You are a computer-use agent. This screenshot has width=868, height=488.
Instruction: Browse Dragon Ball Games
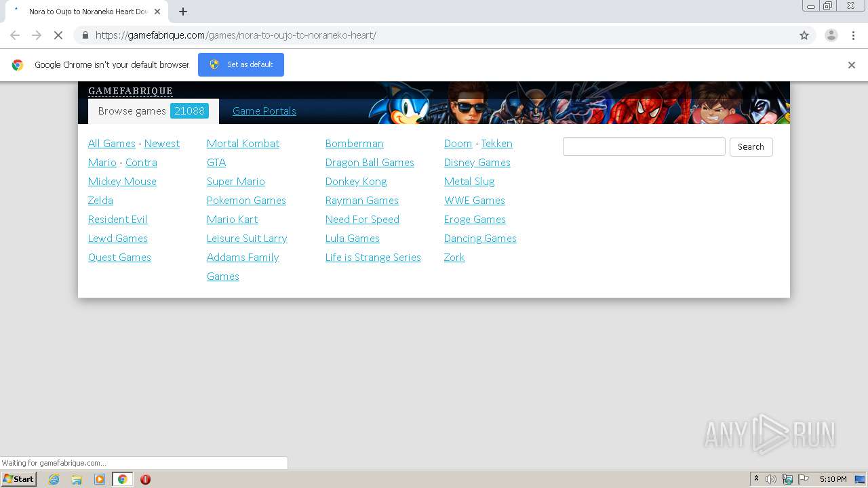tap(370, 163)
